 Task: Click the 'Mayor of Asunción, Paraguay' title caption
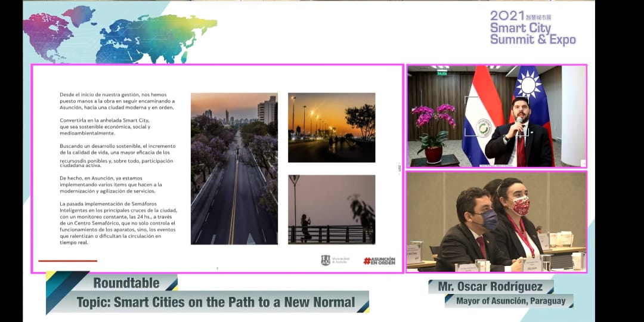(510, 301)
